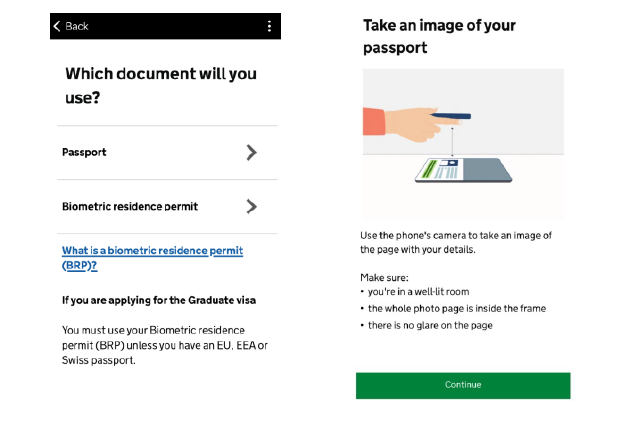This screenshot has height=422, width=635.
Task: Click the chevron next to Passport
Action: (x=251, y=153)
